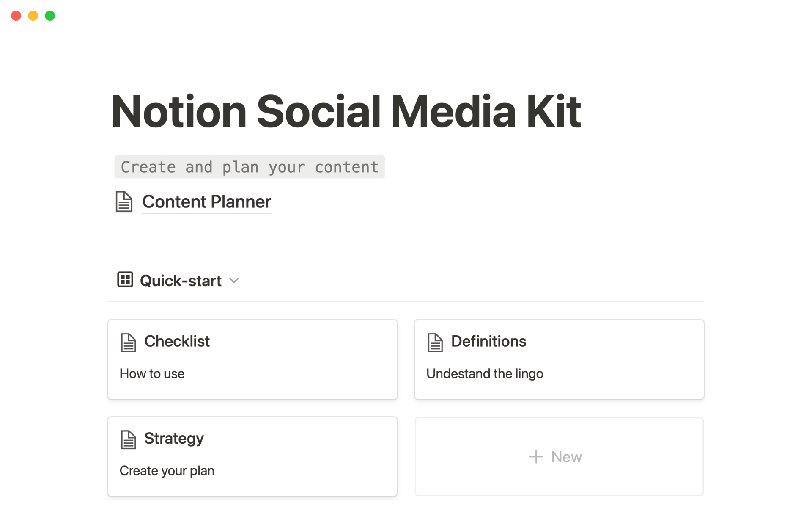Screen dimensions: 812x508
Task: Click the 'Notion Social Media Kit' title
Action: pyautogui.click(x=346, y=111)
